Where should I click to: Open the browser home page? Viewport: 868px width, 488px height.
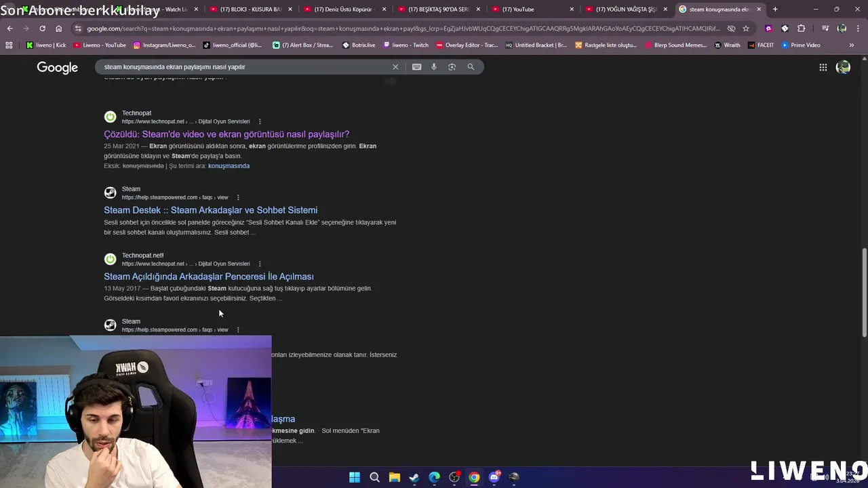pos(58,28)
